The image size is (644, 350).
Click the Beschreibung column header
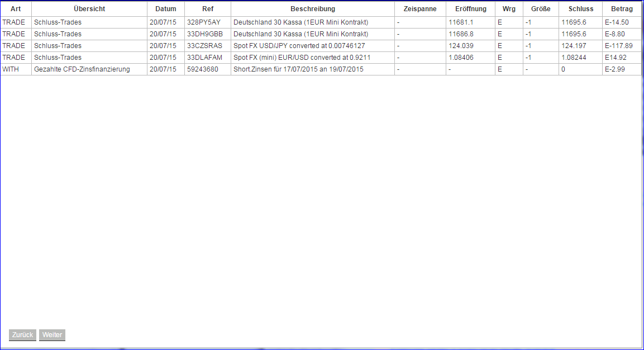312,8
